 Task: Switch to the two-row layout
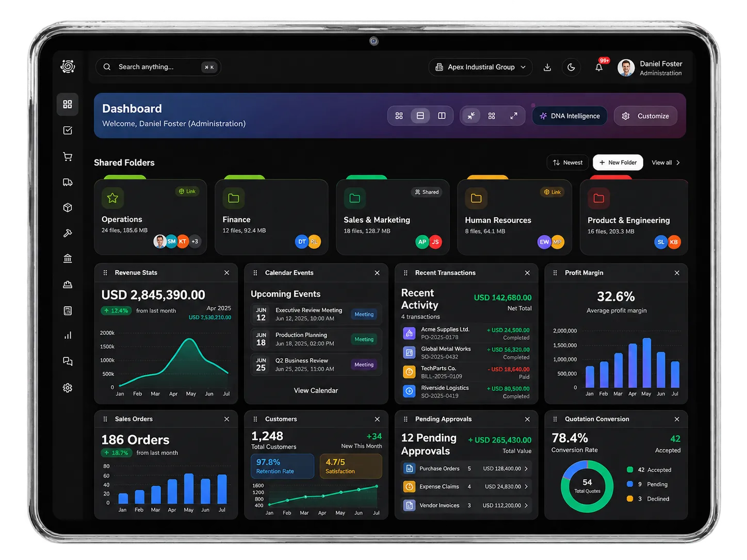pyautogui.click(x=420, y=116)
